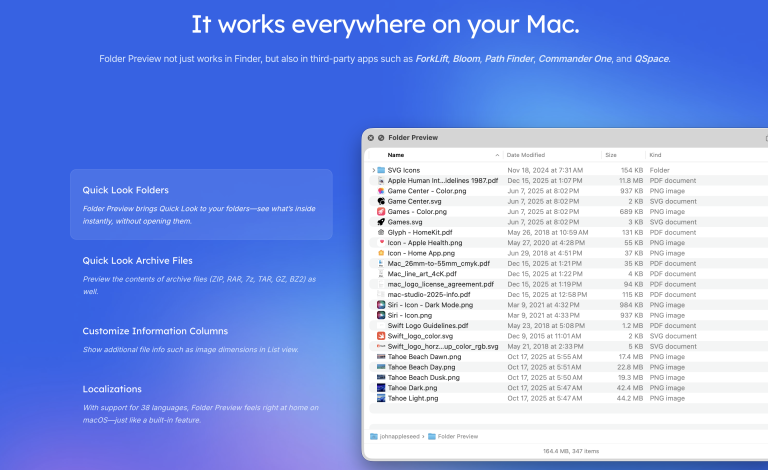768x470 pixels.
Task: Click the Games.svg rocket file icon
Action: pos(381,222)
